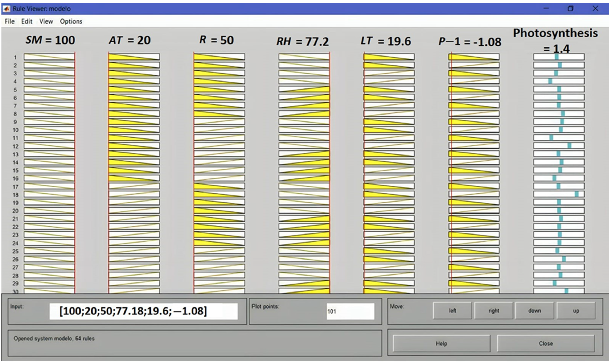This screenshot has height=364, width=611.
Task: Click the 'right' move button
Action: (493, 311)
